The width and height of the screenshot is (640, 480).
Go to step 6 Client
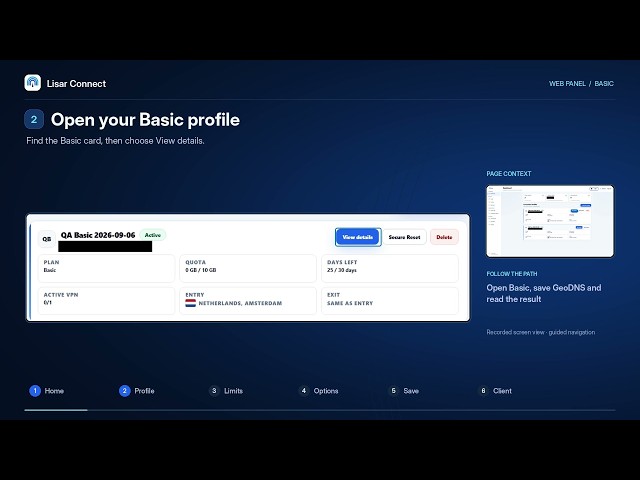point(495,391)
